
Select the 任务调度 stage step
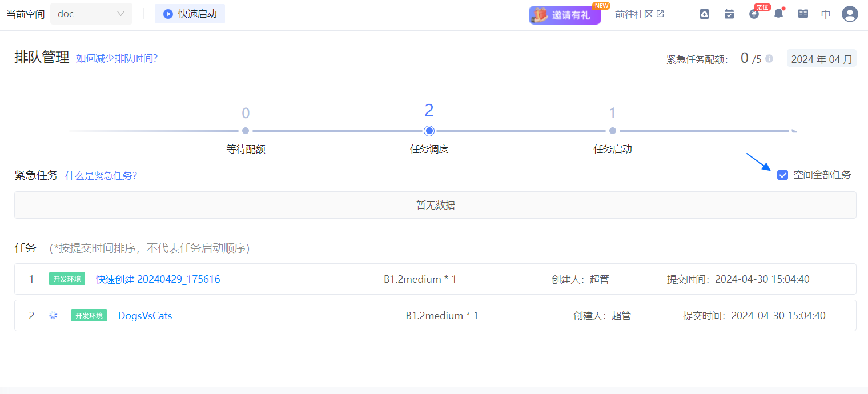pos(429,131)
